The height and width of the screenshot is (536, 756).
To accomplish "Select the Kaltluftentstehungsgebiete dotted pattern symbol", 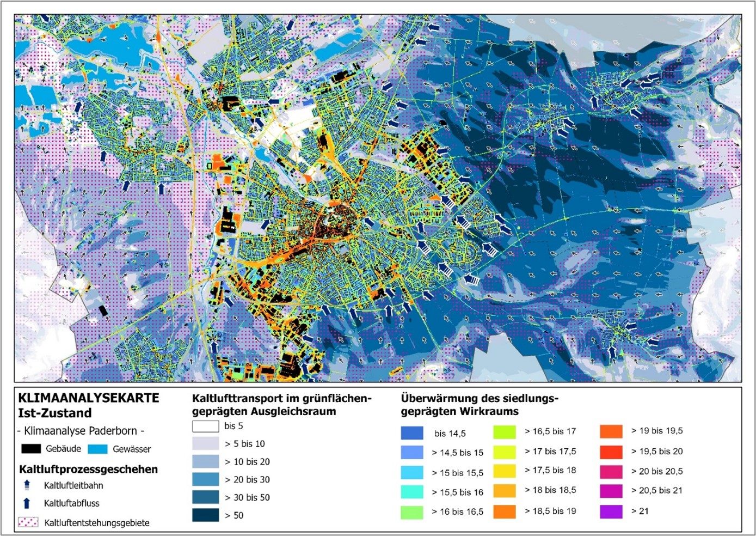I will 28,522.
